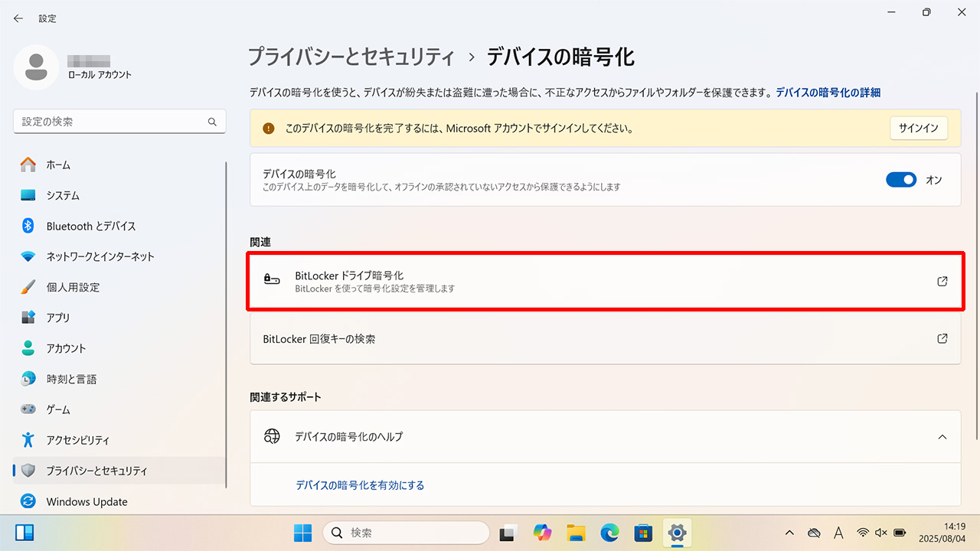Click the プライバシーとセキュリティ breadcrumb

(351, 57)
